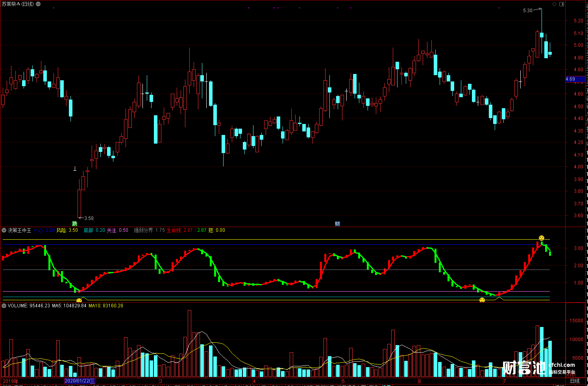588x386 pixels.
Task: Click month 6 on the time axis
Action: click(x=420, y=381)
